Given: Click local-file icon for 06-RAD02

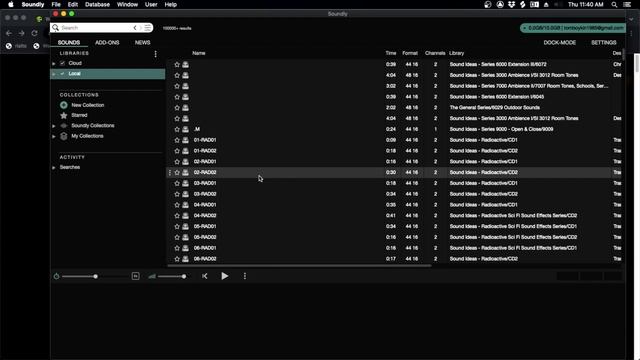Looking at the screenshot, I should pos(185,259).
